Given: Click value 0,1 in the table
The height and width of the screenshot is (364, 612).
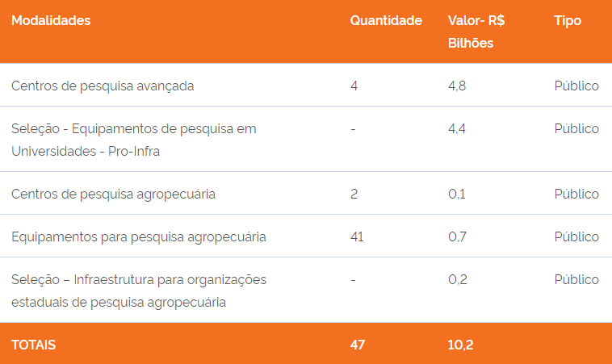Looking at the screenshot, I should coord(456,194).
